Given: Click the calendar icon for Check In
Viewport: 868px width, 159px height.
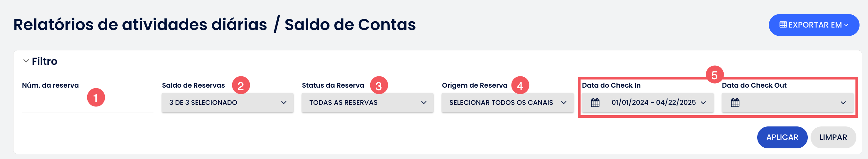Looking at the screenshot, I should [x=595, y=103].
